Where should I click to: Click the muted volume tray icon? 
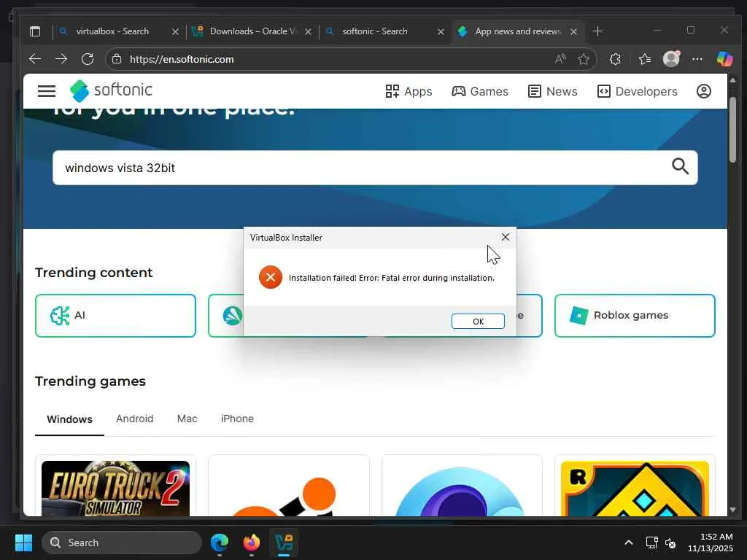(x=670, y=542)
